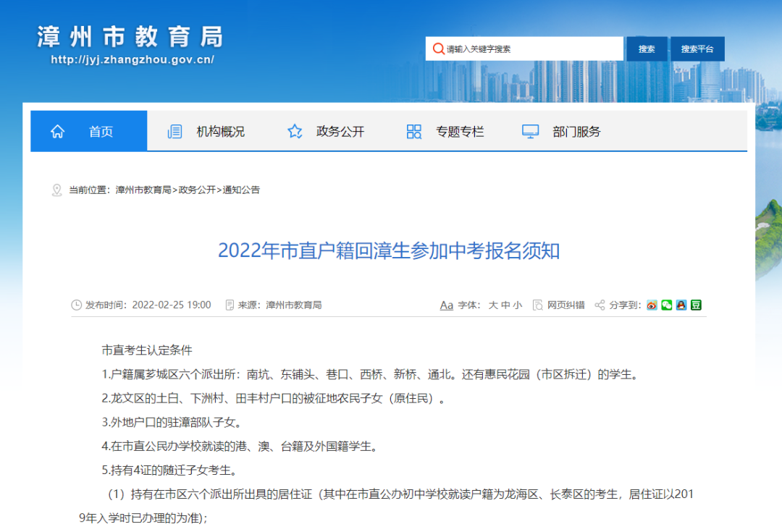Focus the keyword search input field

point(532,49)
